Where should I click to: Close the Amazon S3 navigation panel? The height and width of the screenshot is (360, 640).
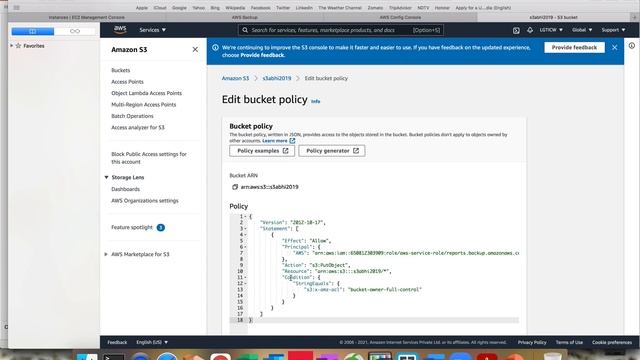[195, 49]
